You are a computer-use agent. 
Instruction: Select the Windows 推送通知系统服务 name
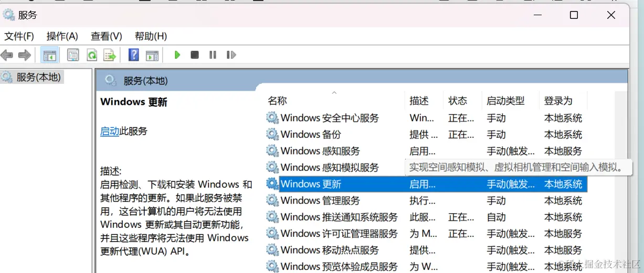[339, 217]
